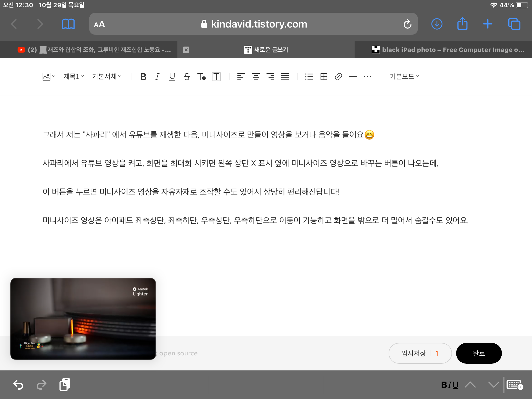Center-align the text
This screenshot has height=399, width=532.
click(x=256, y=77)
